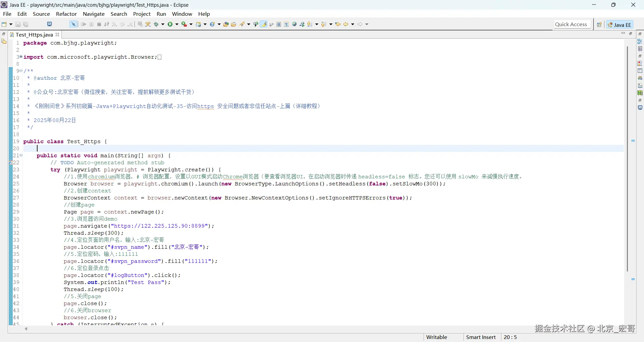Click the Run with external tools icon
This screenshot has width=644, height=342.
[184, 24]
